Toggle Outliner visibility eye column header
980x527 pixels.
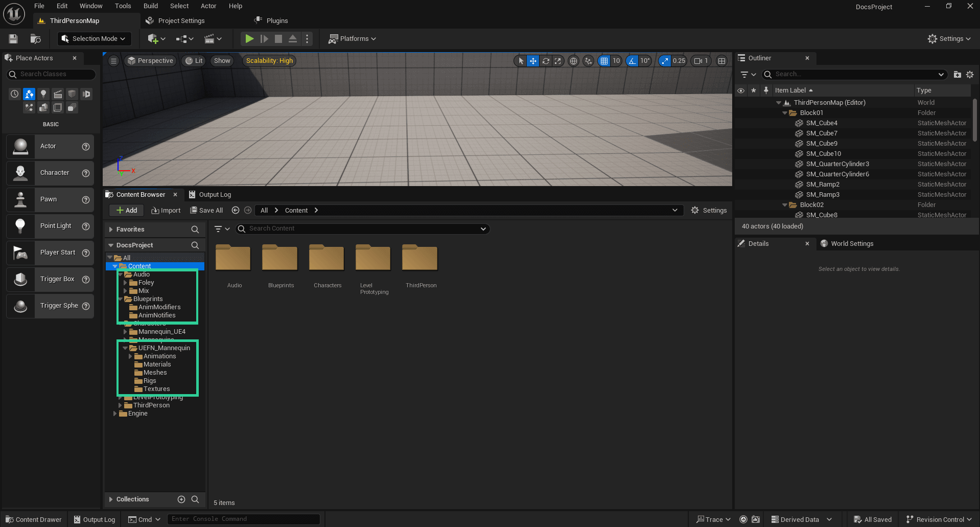pos(741,90)
